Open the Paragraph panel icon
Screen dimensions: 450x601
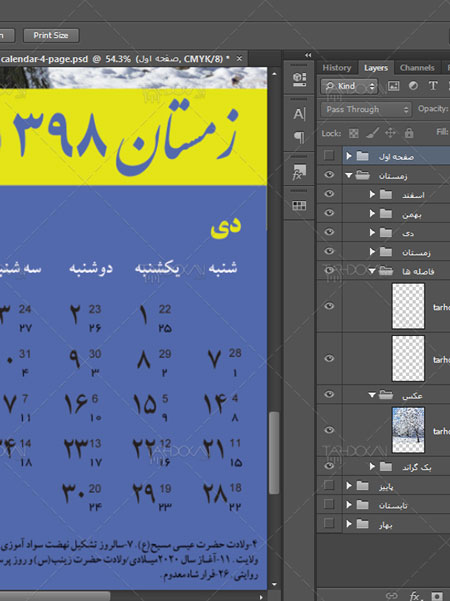click(x=299, y=137)
